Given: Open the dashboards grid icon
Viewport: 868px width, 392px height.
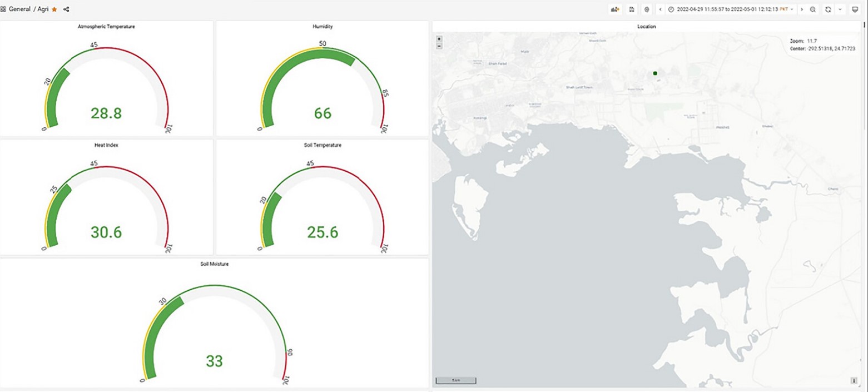Looking at the screenshot, I should 3,9.
